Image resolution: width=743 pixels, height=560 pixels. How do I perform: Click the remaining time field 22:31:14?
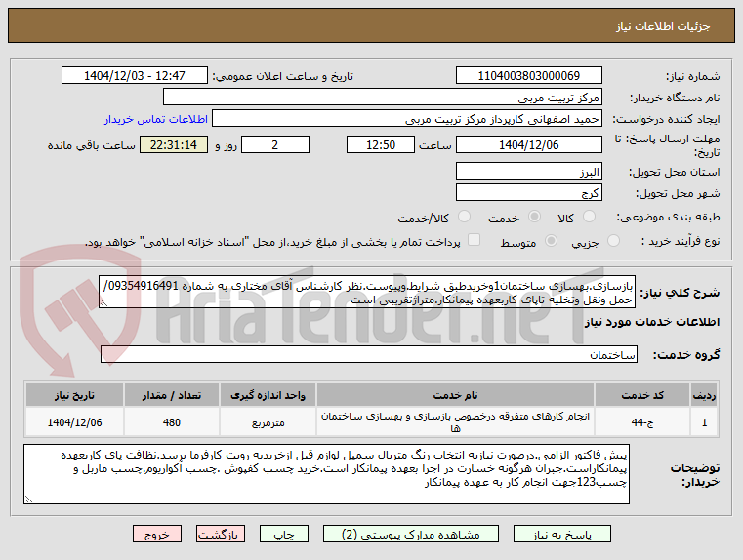tap(174, 144)
